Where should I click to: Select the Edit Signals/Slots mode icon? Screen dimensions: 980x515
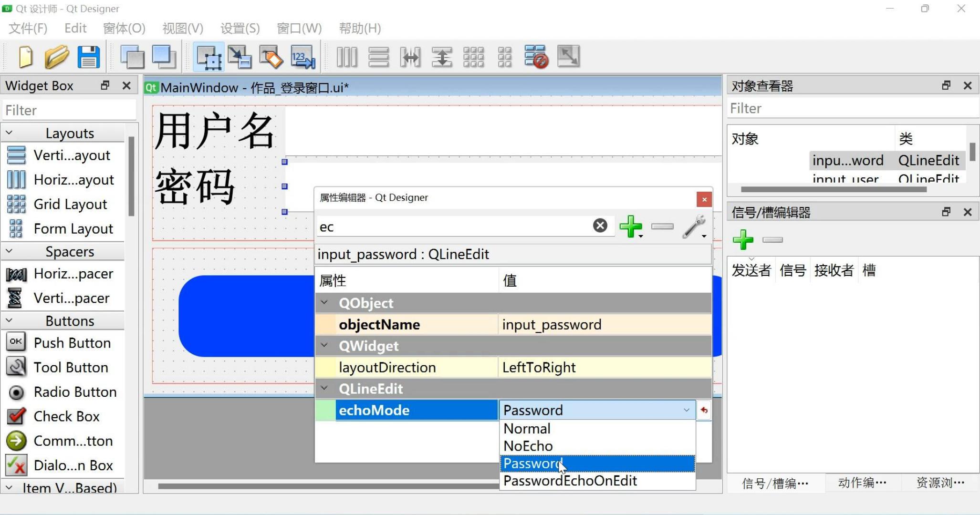pos(240,57)
